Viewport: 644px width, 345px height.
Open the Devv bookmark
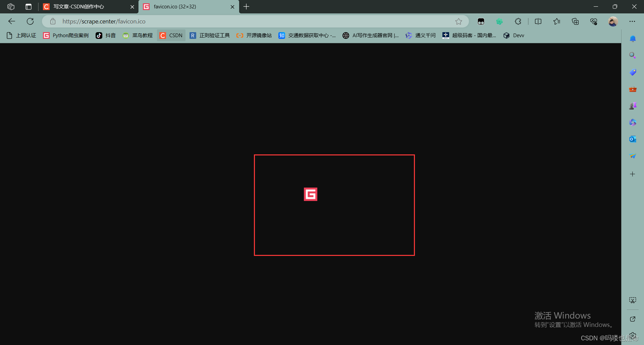[x=514, y=36]
